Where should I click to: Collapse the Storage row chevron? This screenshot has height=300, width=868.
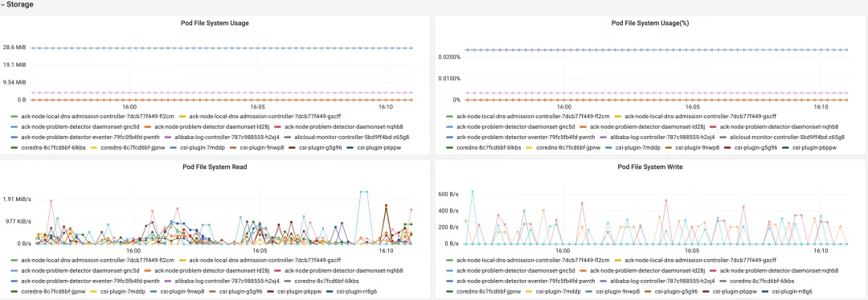click(x=2, y=5)
